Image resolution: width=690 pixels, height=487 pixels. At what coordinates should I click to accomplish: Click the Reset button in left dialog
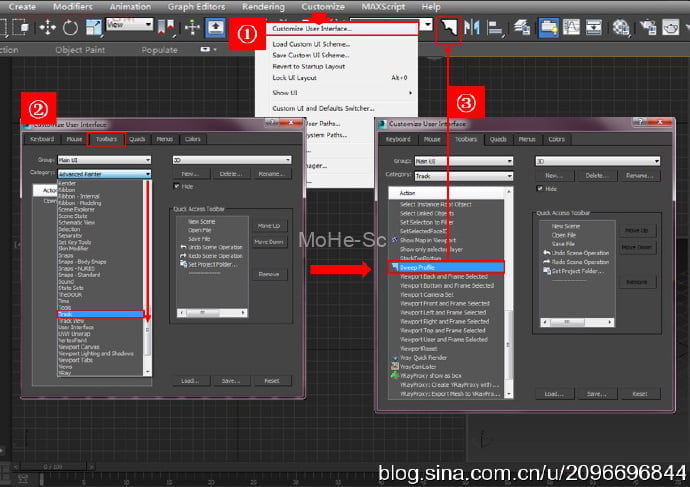[x=271, y=380]
